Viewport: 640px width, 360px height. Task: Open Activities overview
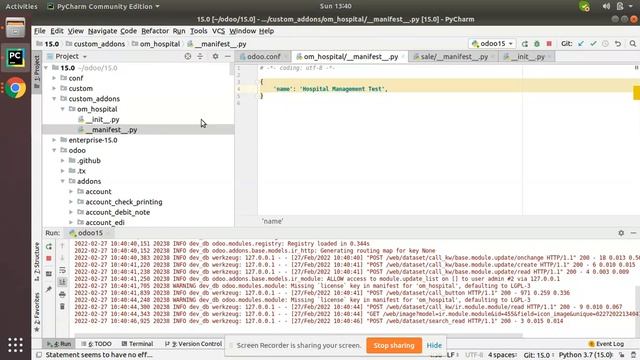point(21,6)
